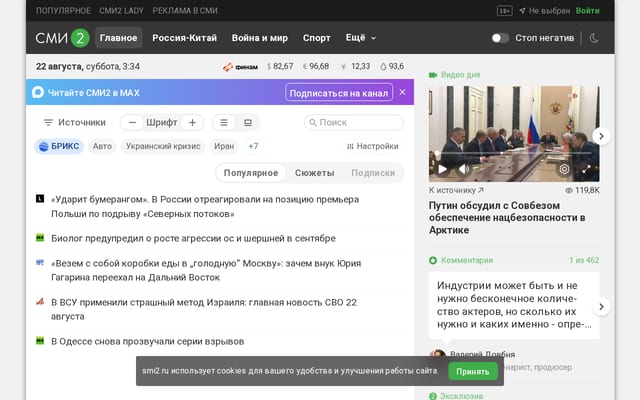Select the 'Украинский кризис' topic chip
Image resolution: width=640 pixels, height=400 pixels.
click(163, 146)
